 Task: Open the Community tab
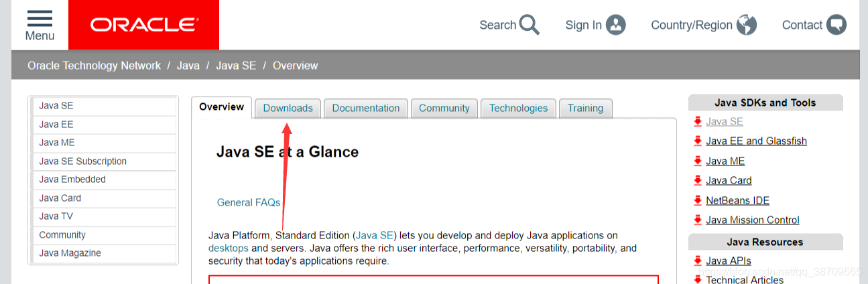point(444,108)
